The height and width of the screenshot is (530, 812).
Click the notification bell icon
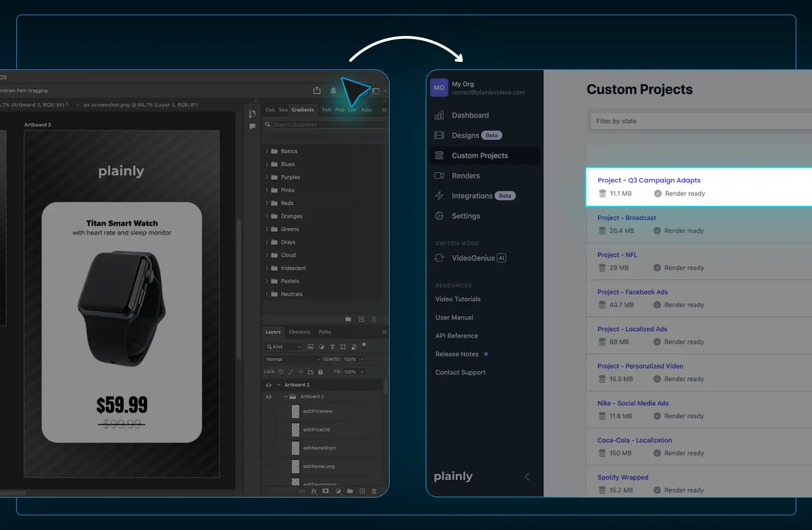coord(333,90)
